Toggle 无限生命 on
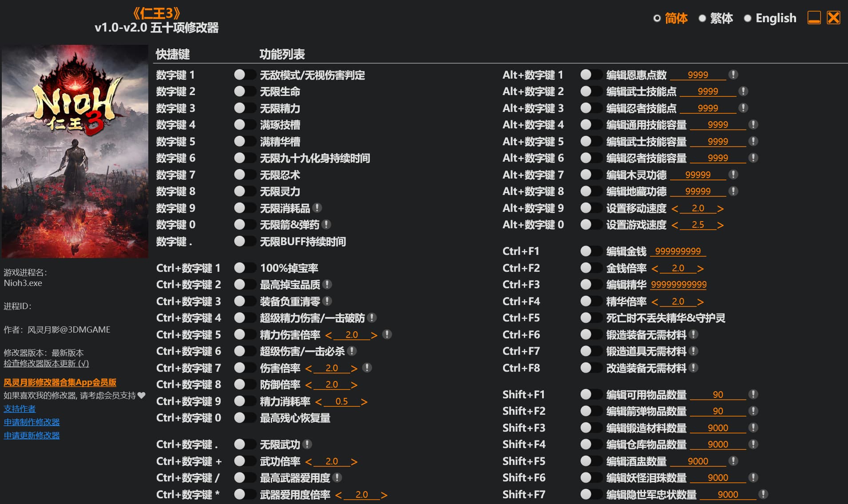848x504 pixels. (245, 91)
